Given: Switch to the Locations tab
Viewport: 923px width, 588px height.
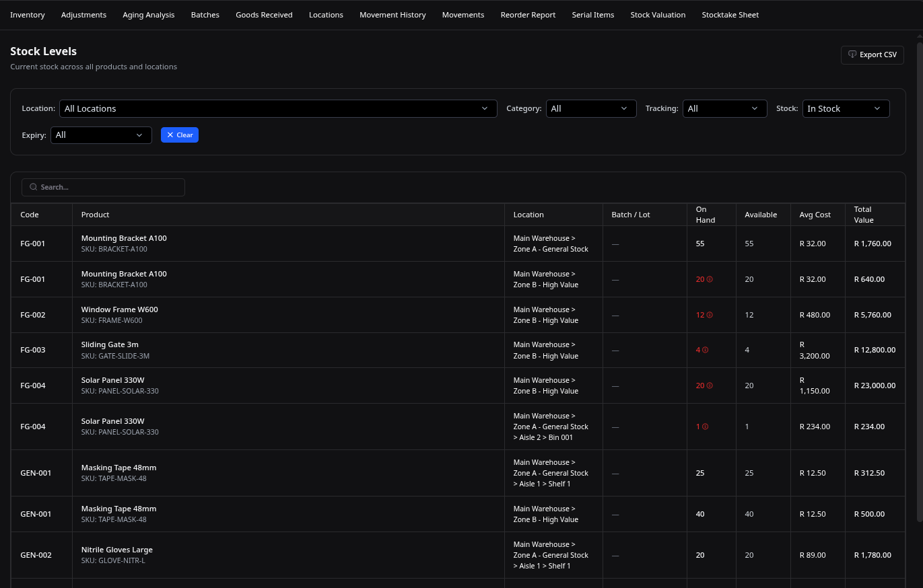Looking at the screenshot, I should [326, 15].
